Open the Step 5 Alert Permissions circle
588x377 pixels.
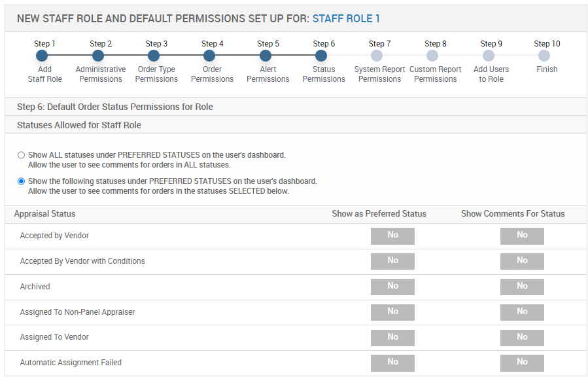[x=266, y=56]
